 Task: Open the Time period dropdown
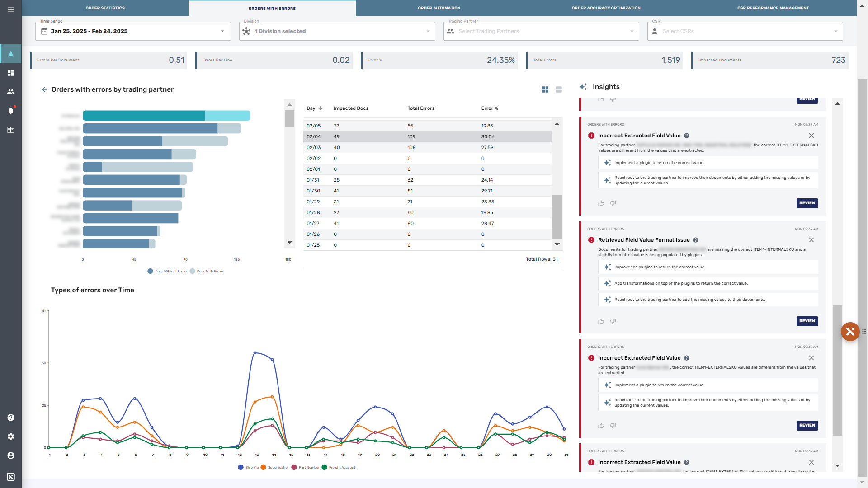click(133, 31)
